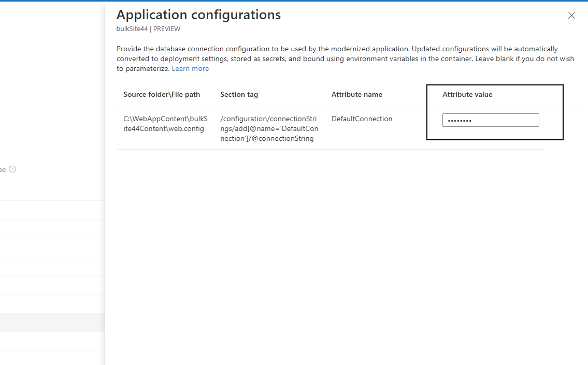Close the Application configurations panel

click(571, 16)
